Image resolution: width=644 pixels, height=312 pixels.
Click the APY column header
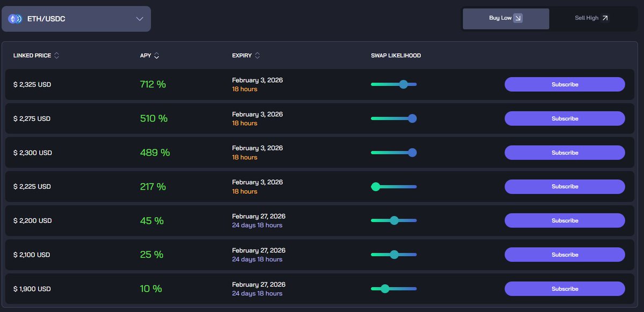[x=145, y=55]
